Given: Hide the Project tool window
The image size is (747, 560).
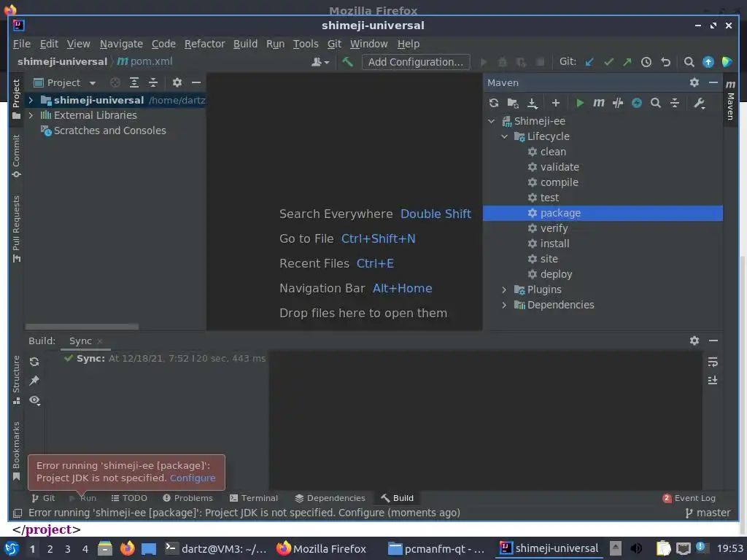Looking at the screenshot, I should click(x=196, y=82).
